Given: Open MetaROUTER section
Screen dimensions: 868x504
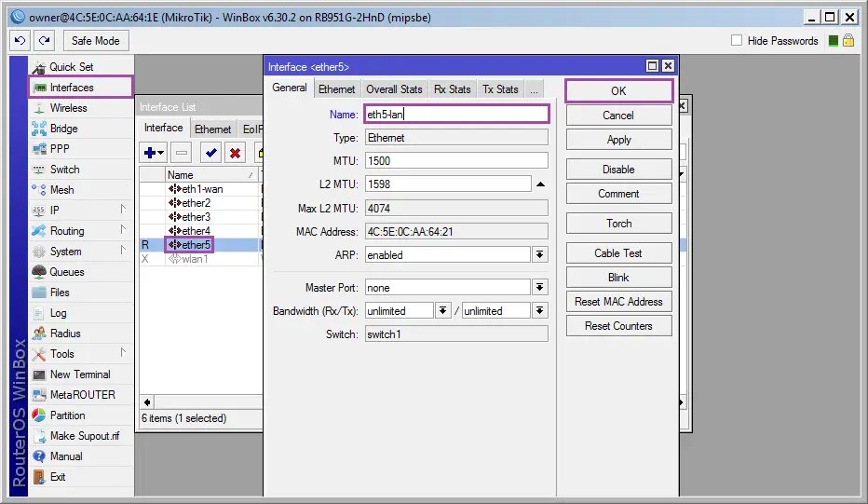Looking at the screenshot, I should 81,395.
